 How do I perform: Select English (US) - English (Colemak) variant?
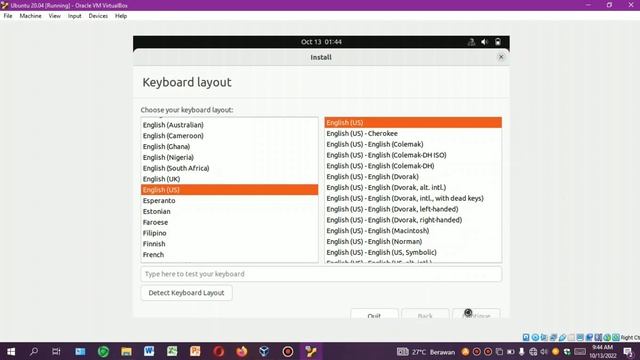413,144
